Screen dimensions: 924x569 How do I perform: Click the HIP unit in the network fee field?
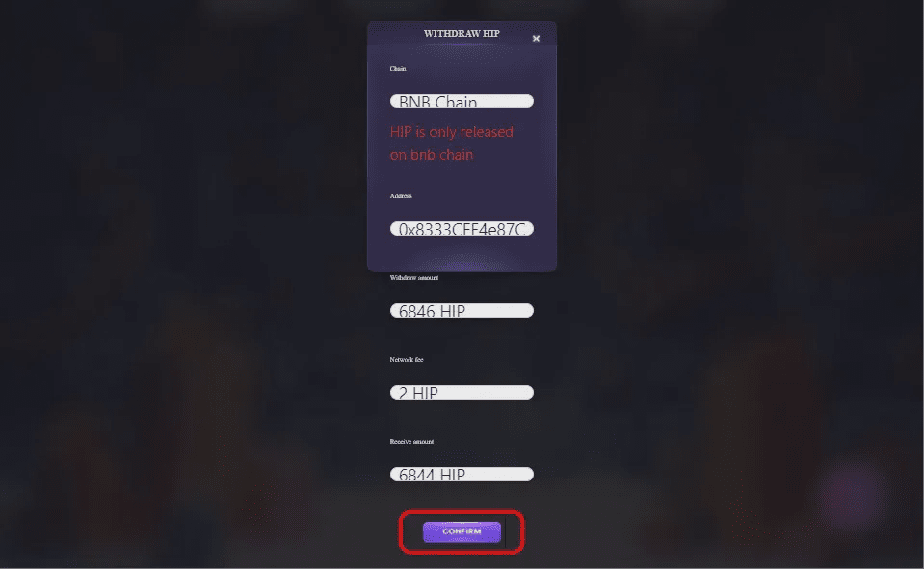click(425, 394)
